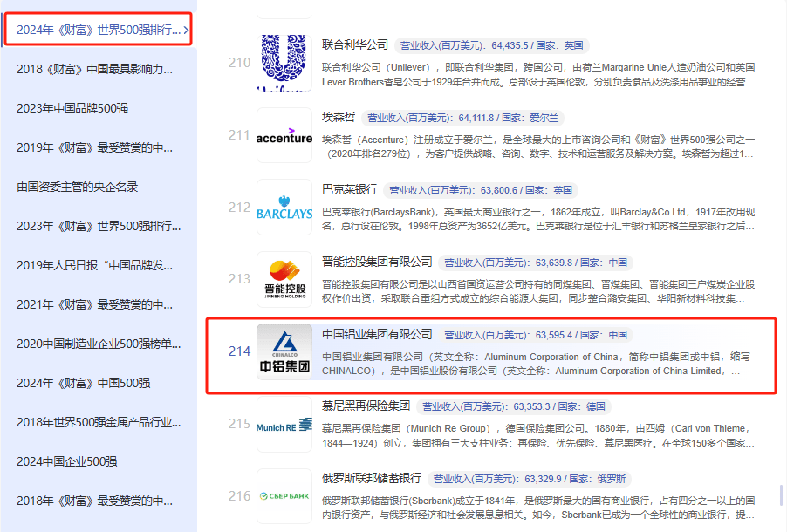This screenshot has height=532, width=787.
Task: Open 2019年人民日报 "中国品牌发 list
Action: click(x=95, y=265)
